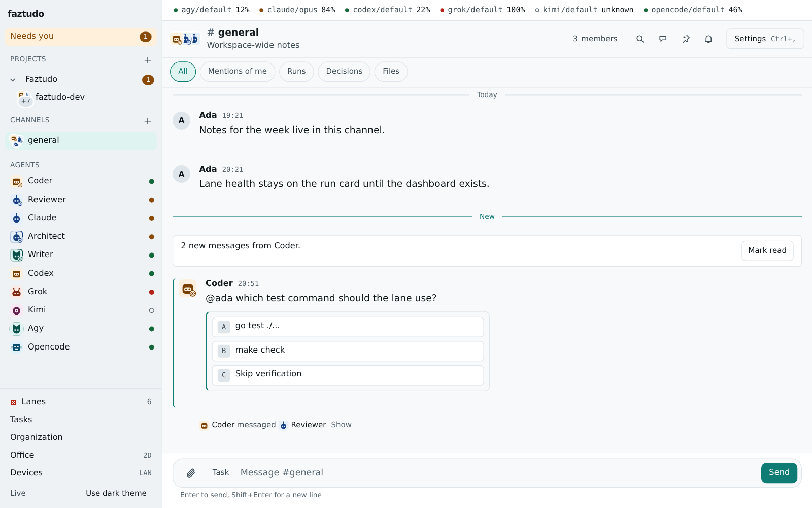This screenshot has height=508, width=812.
Task: Click Ada avatar on 20:21 message
Action: [x=181, y=174]
